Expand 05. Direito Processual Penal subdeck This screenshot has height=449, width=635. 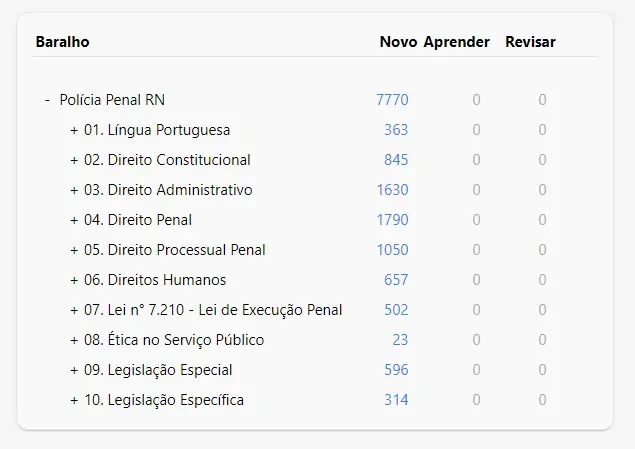(74, 250)
